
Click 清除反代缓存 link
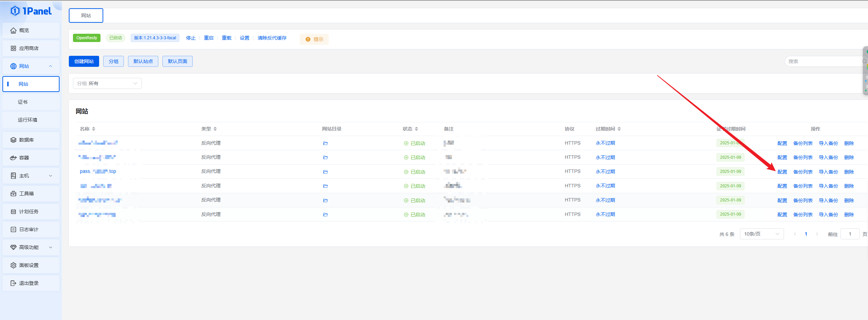(x=272, y=38)
